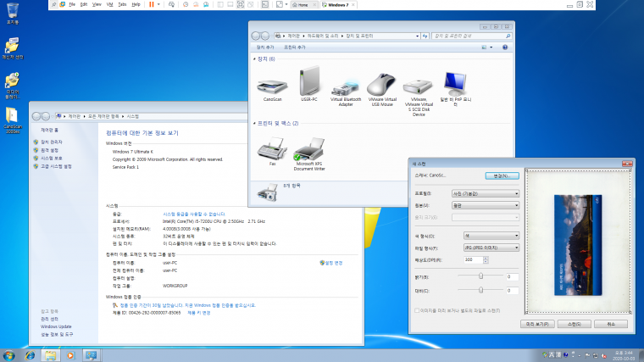Screen dimensions: 644x362
Task: Open the VMware Edit menu
Action: point(84,4)
